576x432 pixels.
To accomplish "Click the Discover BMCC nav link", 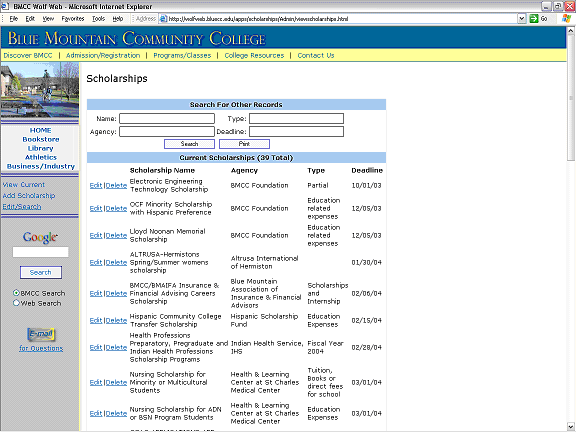I will 28,55.
